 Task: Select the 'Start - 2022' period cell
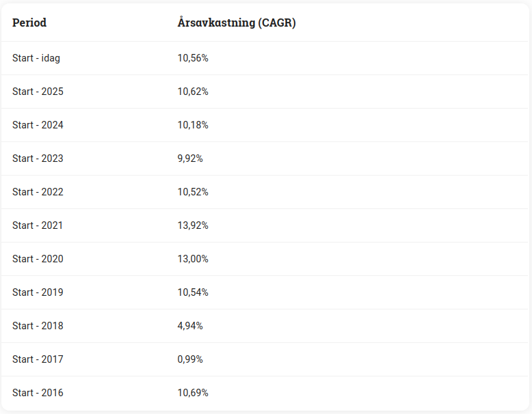click(x=38, y=192)
